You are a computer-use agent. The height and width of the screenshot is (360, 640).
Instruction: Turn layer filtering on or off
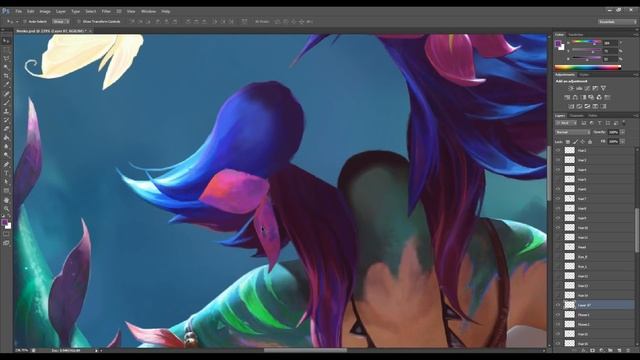coord(624,123)
